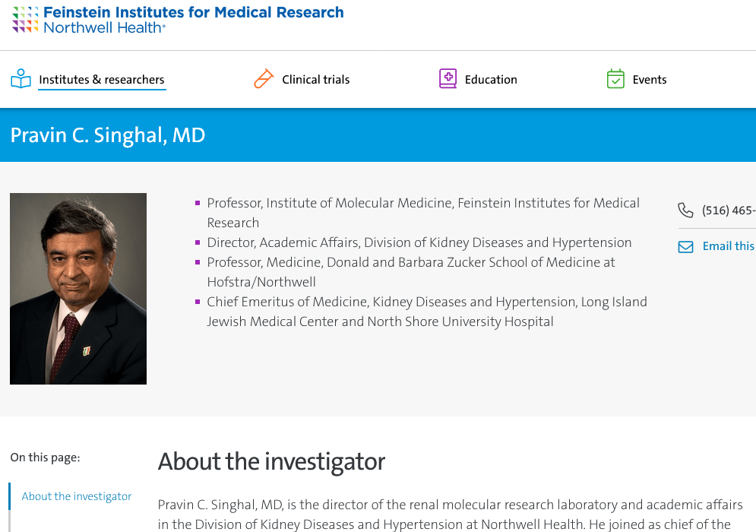Open the Clinical trials menu item
The width and height of the screenshot is (756, 532).
315,80
